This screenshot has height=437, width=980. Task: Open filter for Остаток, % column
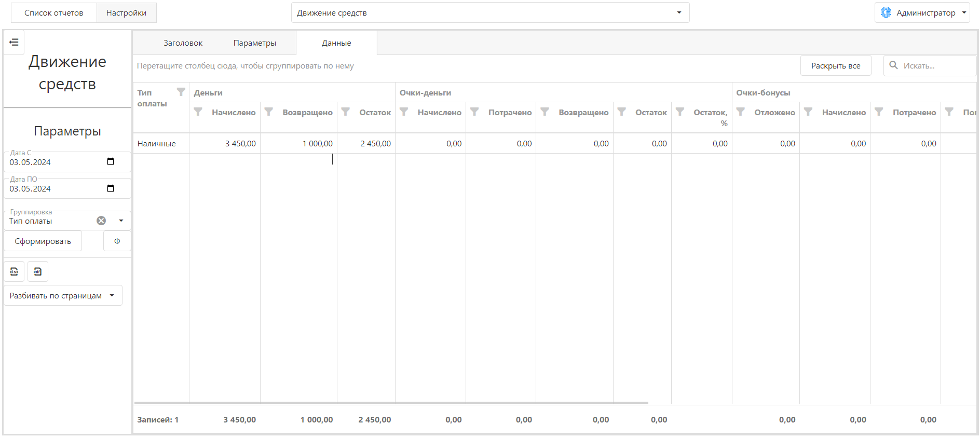click(x=679, y=112)
